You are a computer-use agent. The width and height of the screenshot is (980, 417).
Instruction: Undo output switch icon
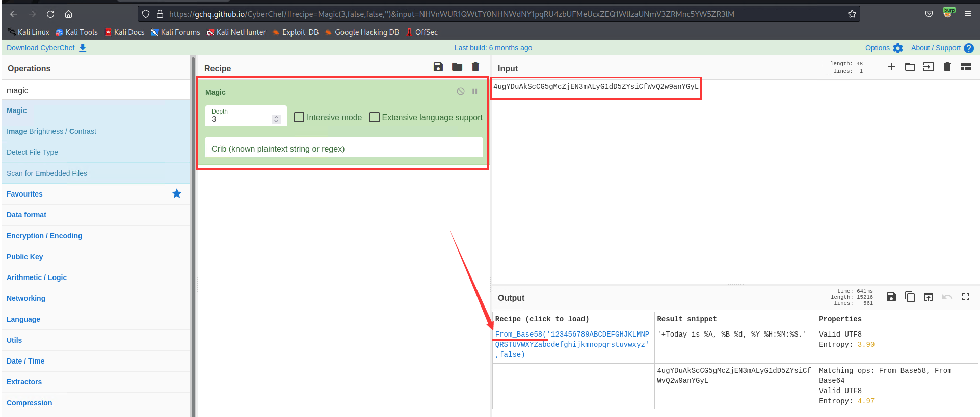tap(947, 297)
